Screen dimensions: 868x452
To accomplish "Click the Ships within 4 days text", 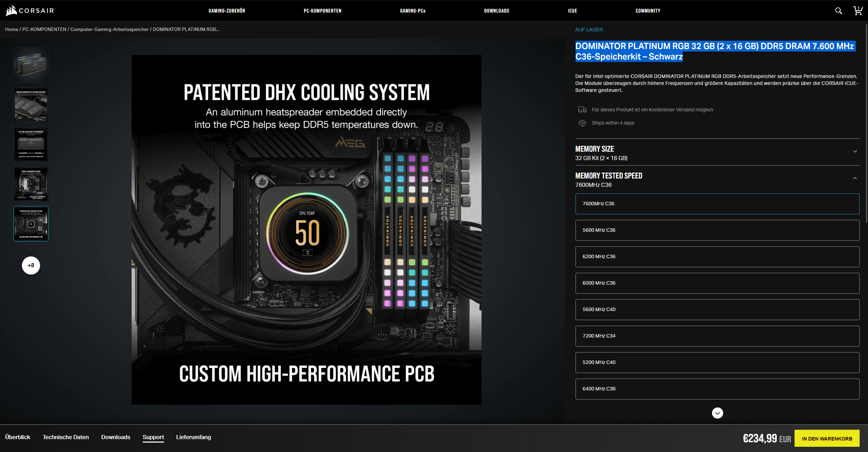I will 613,123.
